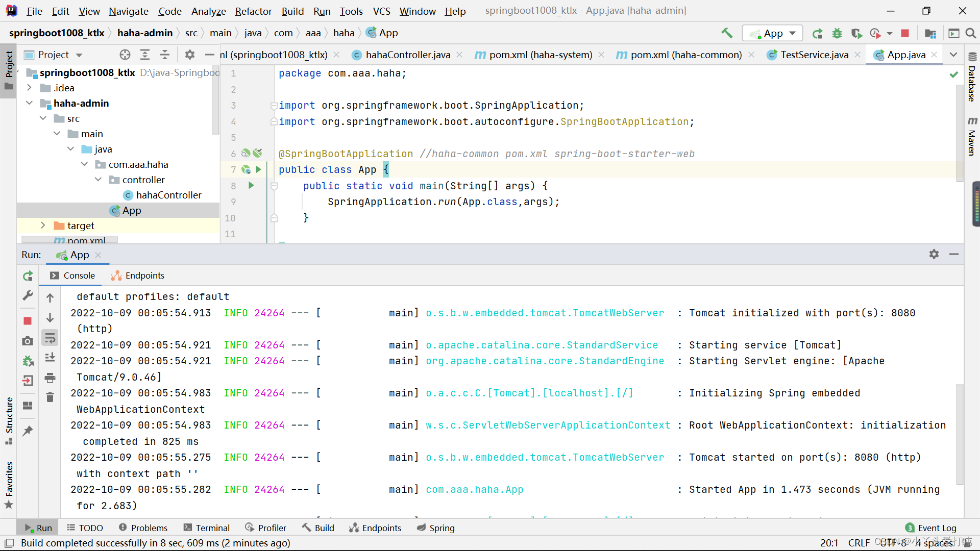Hide the Project tool window
The image size is (980, 551).
pos(209,55)
